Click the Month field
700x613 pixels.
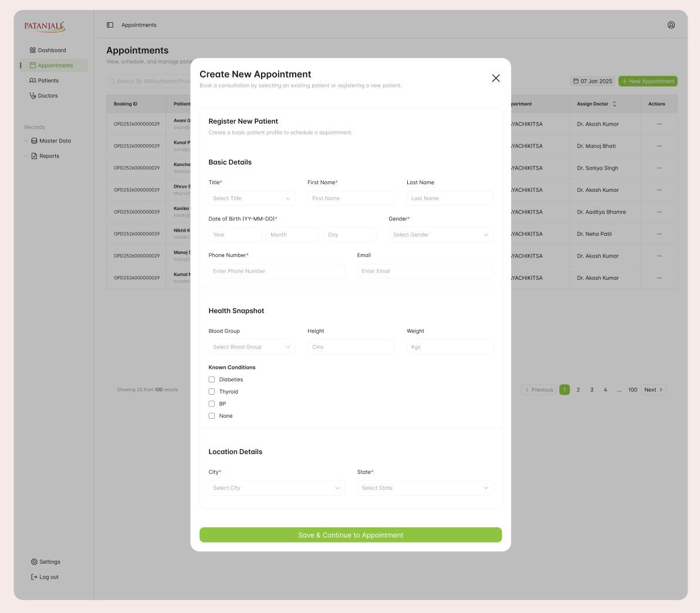pyautogui.click(x=292, y=235)
